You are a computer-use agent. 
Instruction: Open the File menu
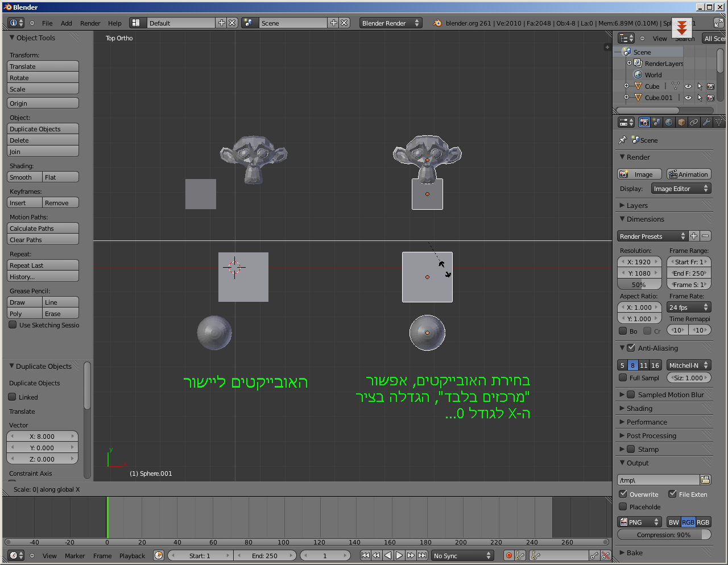pyautogui.click(x=47, y=23)
